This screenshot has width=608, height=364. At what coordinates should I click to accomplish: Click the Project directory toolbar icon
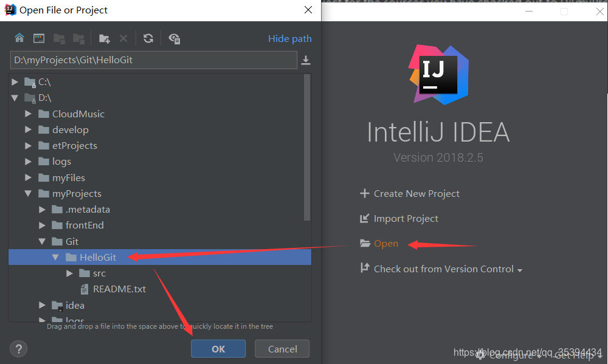59,38
